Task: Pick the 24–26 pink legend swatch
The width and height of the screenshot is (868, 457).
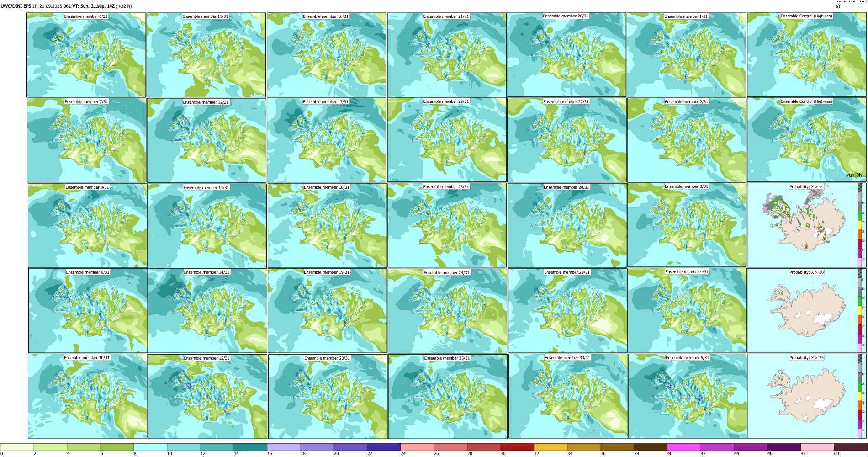Action: pos(417,447)
